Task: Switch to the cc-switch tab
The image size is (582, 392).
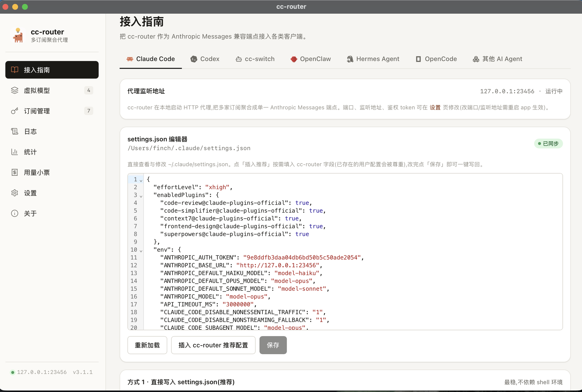Action: pyautogui.click(x=255, y=59)
